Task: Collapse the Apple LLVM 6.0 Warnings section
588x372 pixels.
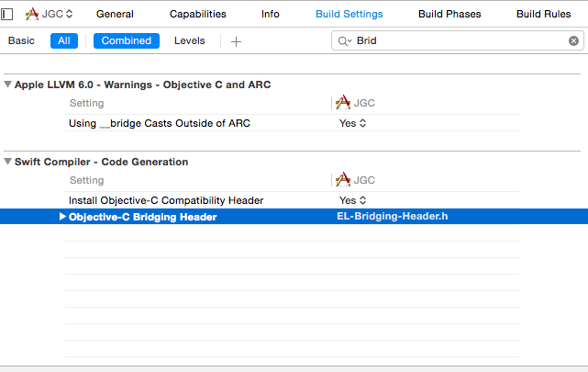Action: (7, 85)
